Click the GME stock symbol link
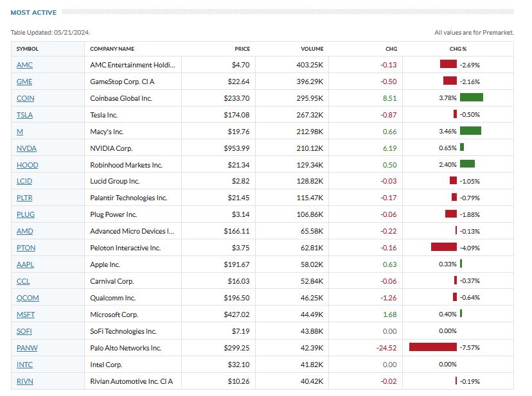Image resolution: width=532 pixels, height=396 pixels. [x=24, y=82]
